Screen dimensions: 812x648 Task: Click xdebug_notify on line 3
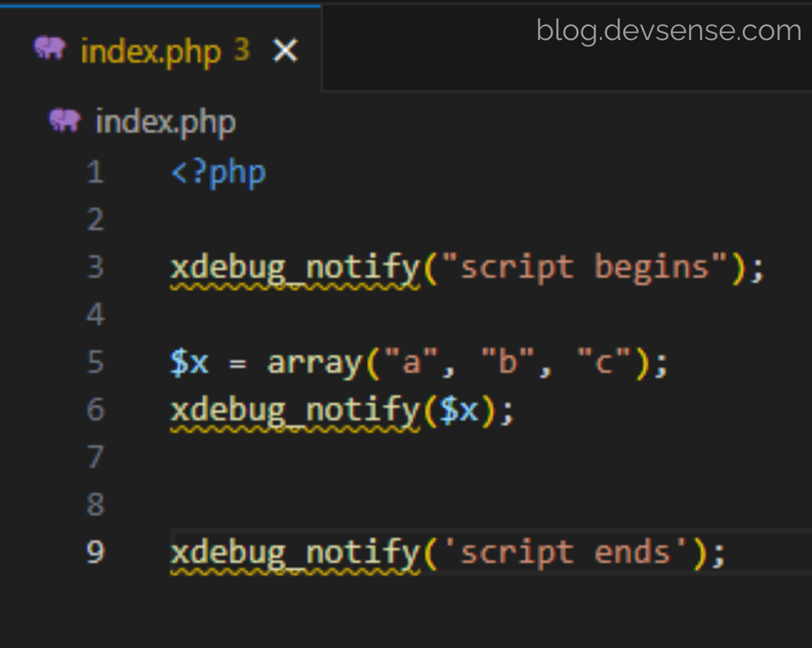pos(295,268)
